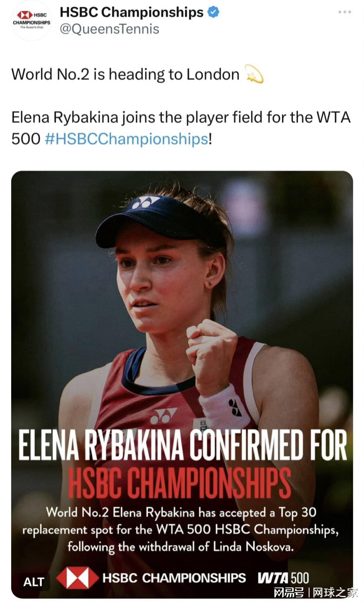Click the "Elena Rybakina joins the player field" sentence
Screen dimensions: 364x603
coord(181,128)
